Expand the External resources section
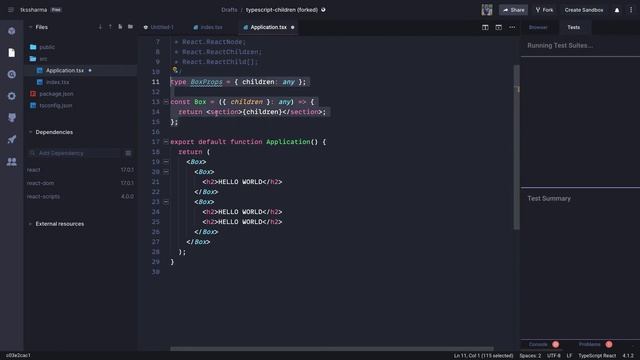The width and height of the screenshot is (640, 360). [x=30, y=224]
